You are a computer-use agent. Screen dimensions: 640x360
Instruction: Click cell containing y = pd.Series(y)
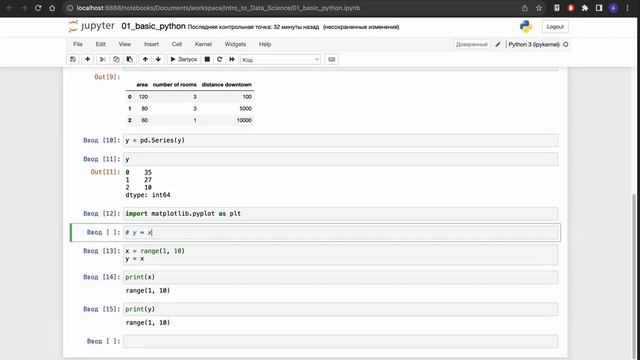click(x=341, y=140)
